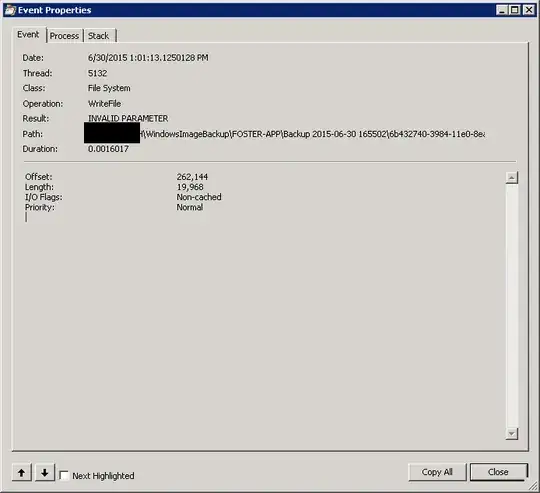This screenshot has height=493, width=540.
Task: Open the Stack tab
Action: tap(99, 36)
